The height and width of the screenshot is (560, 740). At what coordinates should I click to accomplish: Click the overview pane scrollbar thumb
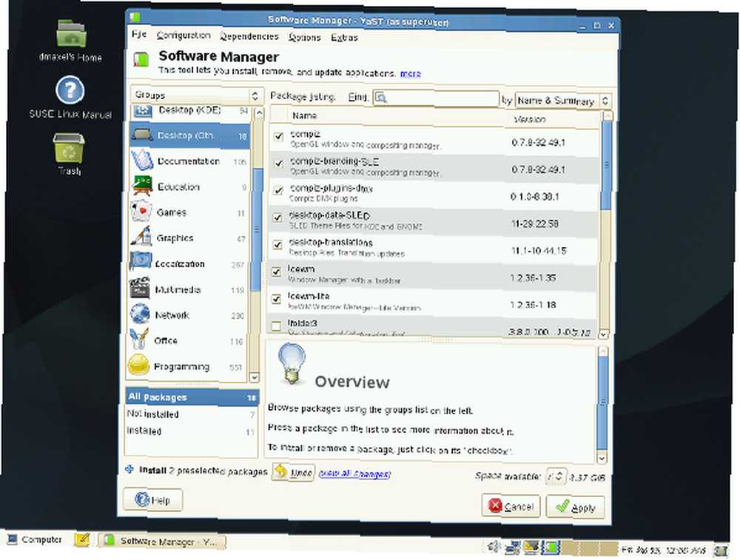pos(602,402)
